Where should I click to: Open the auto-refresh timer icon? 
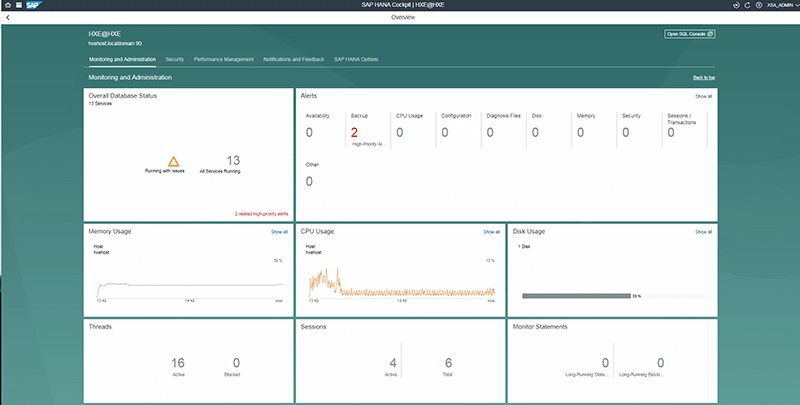pos(736,5)
